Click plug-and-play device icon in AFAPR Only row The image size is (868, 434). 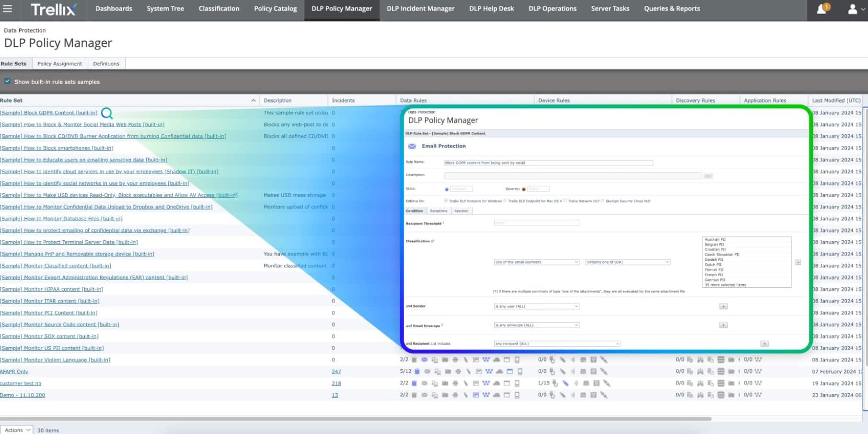click(552, 372)
